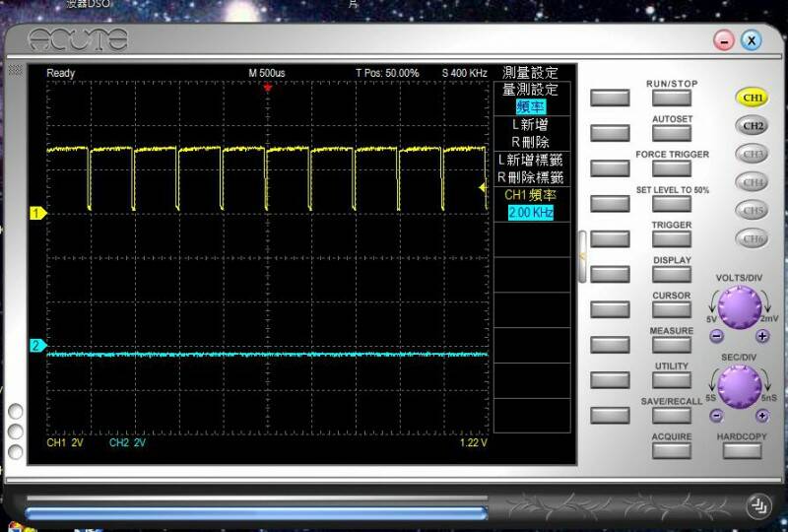Click the L新增 R刪除 menu item
This screenshot has width=788, height=532.
(531, 133)
